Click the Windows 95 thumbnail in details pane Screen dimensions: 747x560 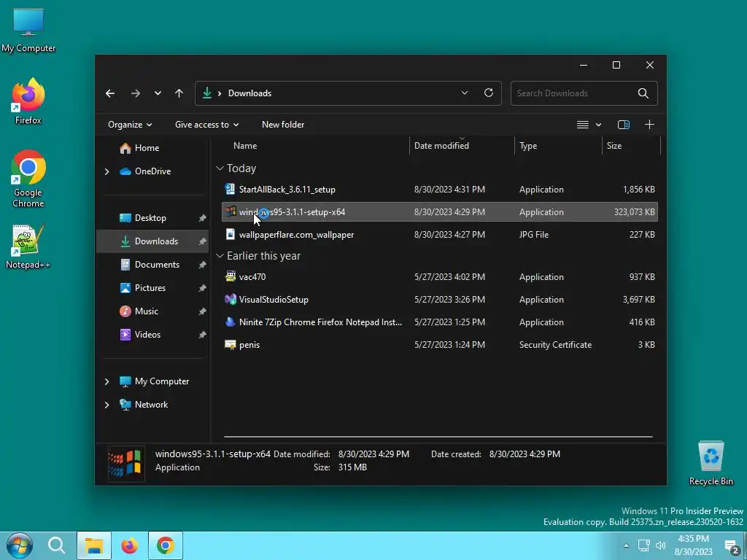pos(125,464)
